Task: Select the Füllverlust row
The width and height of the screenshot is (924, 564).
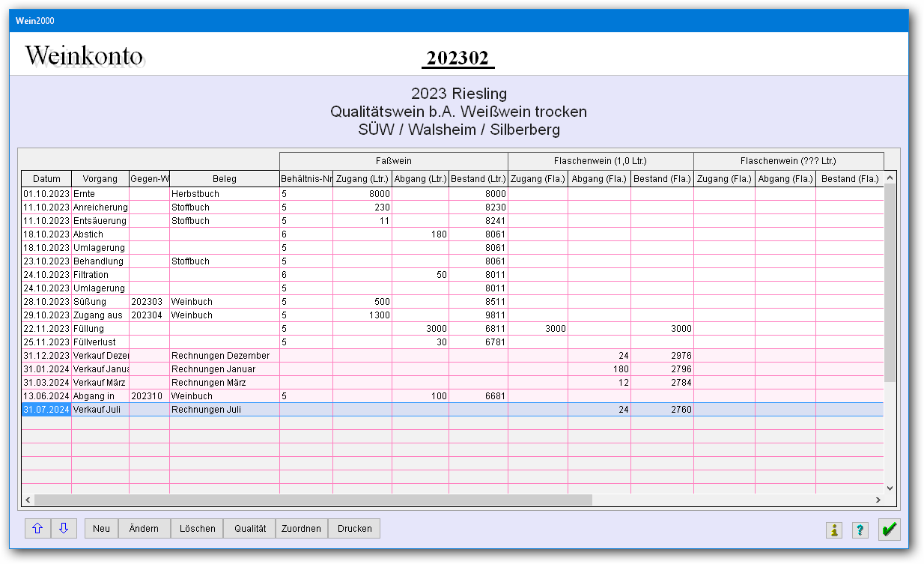Action: [452, 342]
